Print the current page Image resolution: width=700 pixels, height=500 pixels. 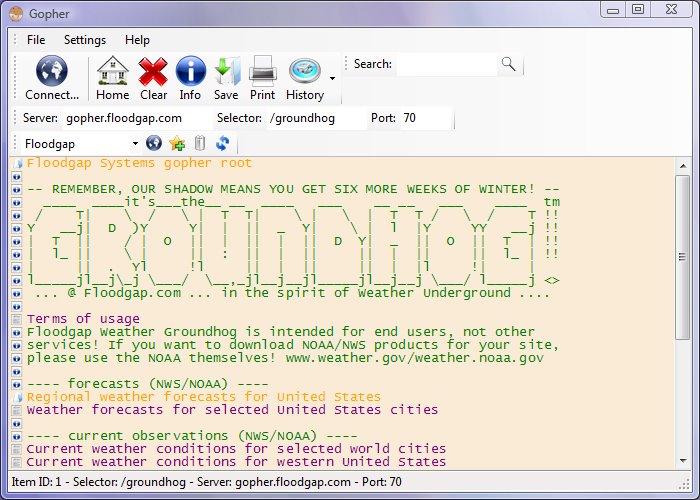pyautogui.click(x=262, y=72)
